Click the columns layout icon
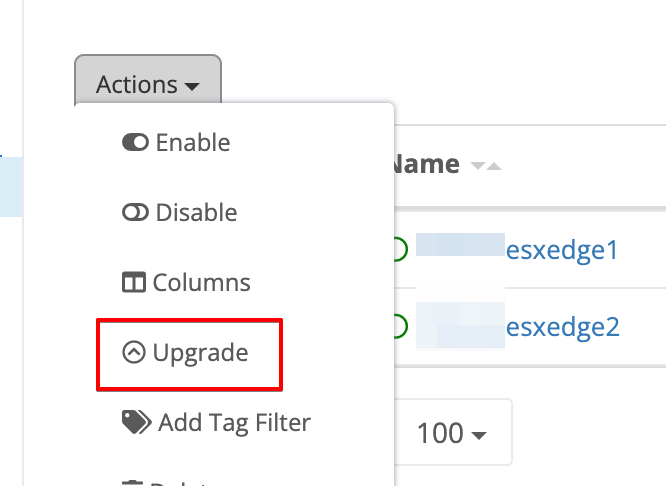This screenshot has width=666, height=486. [x=133, y=283]
